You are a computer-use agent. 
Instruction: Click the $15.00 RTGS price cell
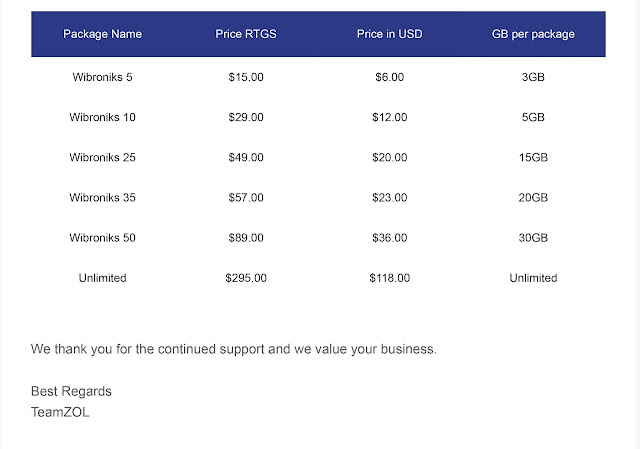tap(246, 77)
